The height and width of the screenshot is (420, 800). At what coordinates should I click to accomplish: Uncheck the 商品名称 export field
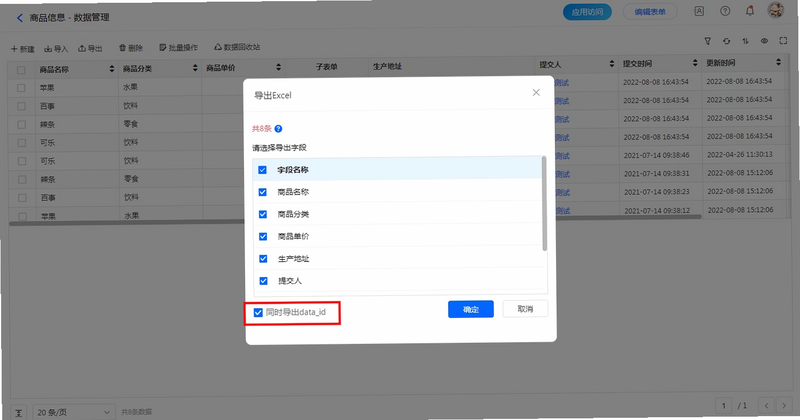coord(262,192)
